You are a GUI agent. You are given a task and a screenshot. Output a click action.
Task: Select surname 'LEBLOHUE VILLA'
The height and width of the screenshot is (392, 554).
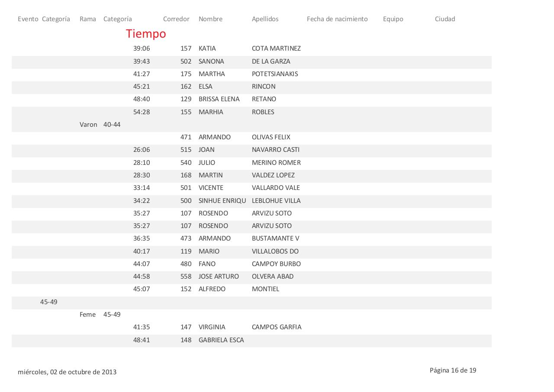(276, 201)
